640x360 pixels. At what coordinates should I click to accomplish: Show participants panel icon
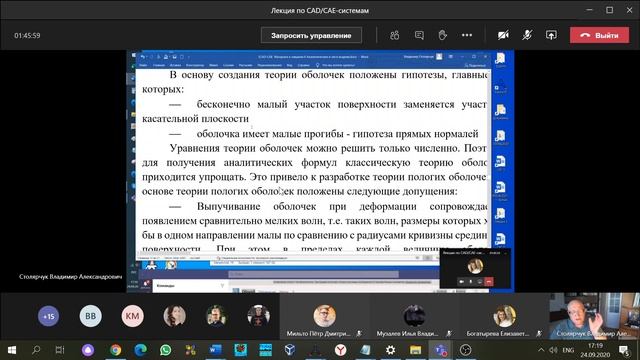point(394,36)
